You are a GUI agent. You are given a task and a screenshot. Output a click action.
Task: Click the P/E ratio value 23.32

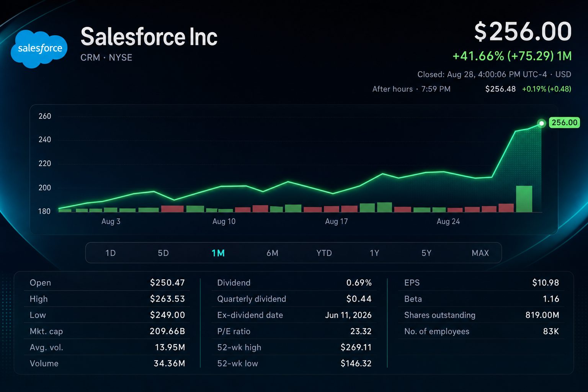click(361, 331)
